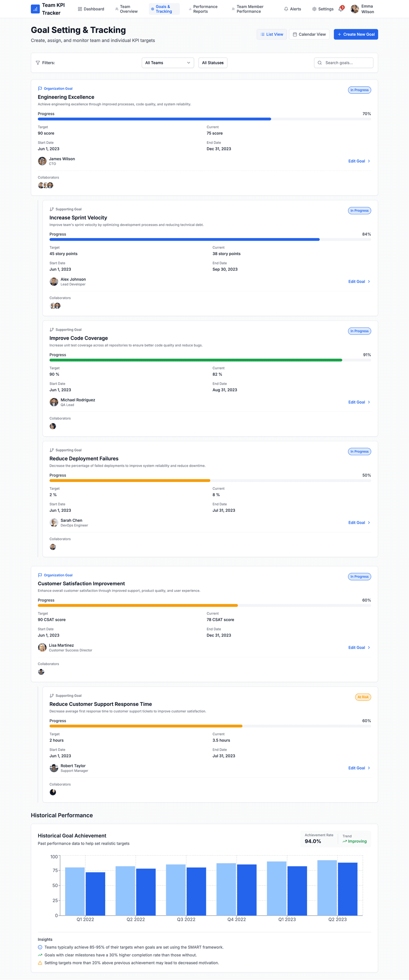Click the "3.5 hours" current value

click(x=221, y=740)
